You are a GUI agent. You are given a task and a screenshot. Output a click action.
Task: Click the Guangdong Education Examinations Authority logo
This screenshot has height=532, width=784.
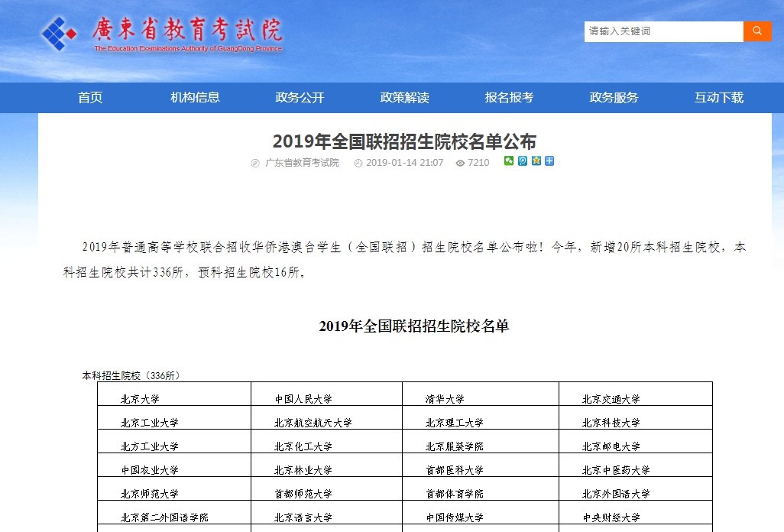click(59, 34)
